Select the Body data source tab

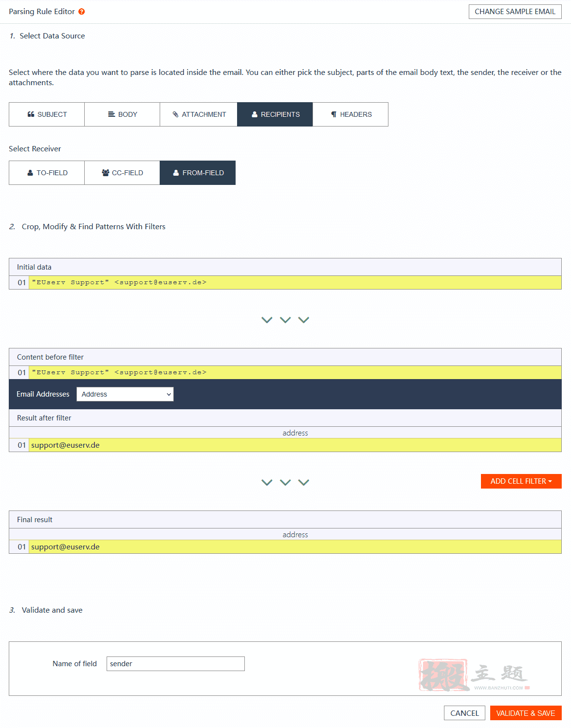tap(122, 114)
